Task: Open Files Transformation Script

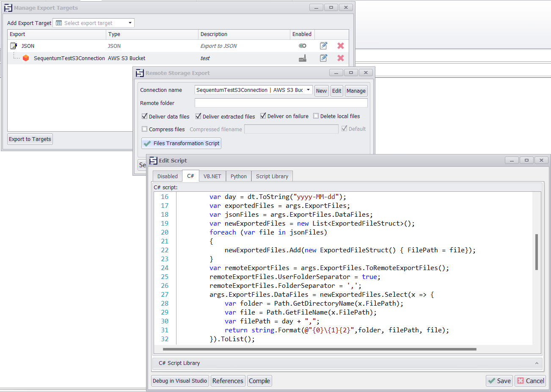Action: [x=182, y=144]
